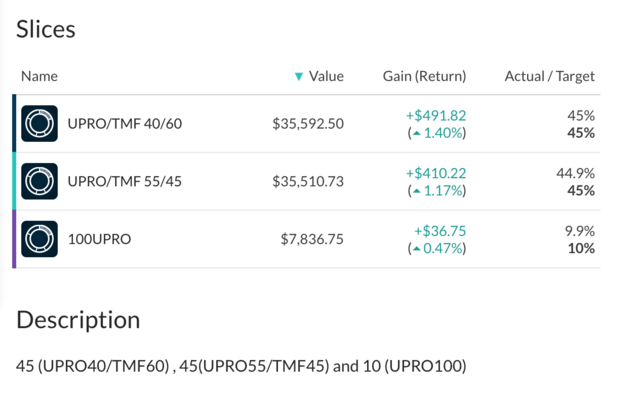Click the gain arrow next to 1.17%
Image resolution: width=640 pixels, height=398 pixels.
[416, 191]
